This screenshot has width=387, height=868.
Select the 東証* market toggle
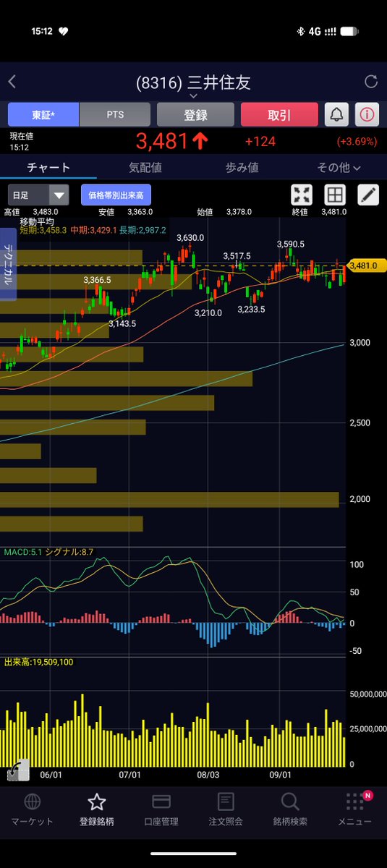click(x=43, y=114)
